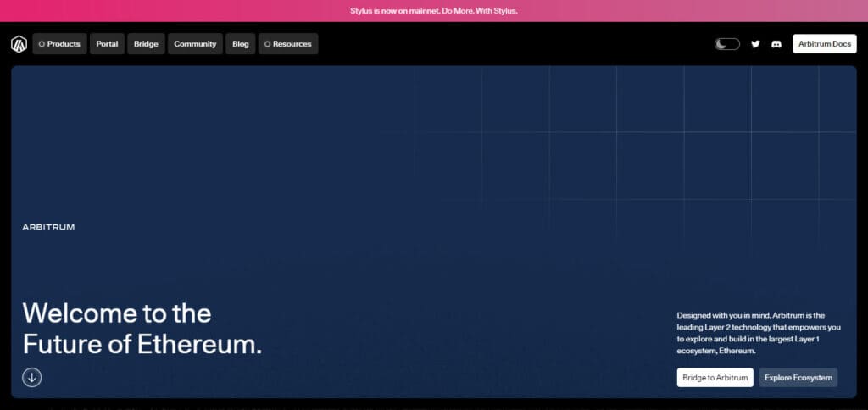Image resolution: width=868 pixels, height=410 pixels.
Task: Click the Arbitrum logo icon
Action: (19, 44)
